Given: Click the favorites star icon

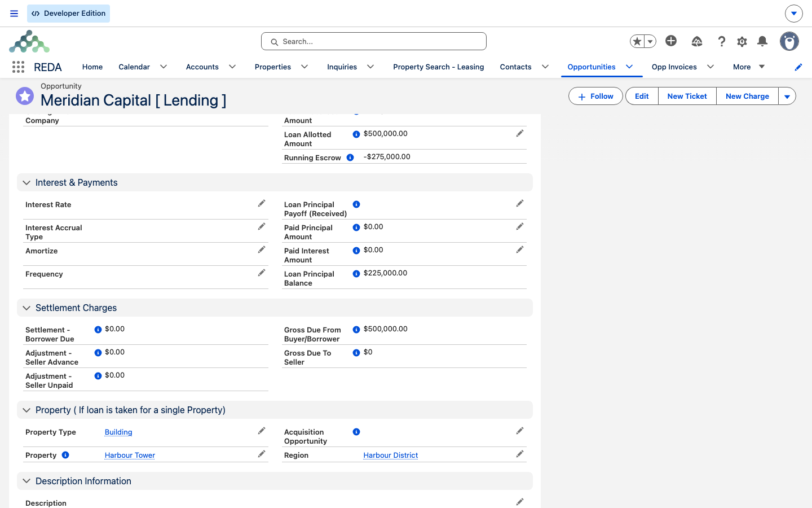Looking at the screenshot, I should click(x=637, y=41).
